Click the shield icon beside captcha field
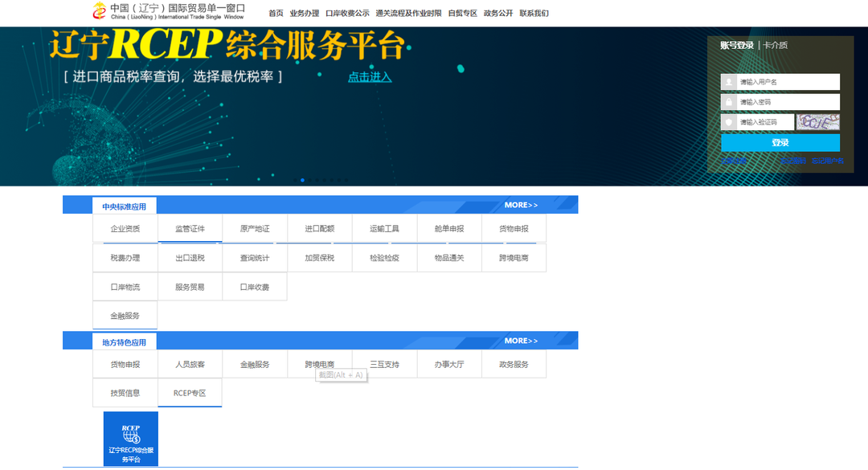868x470 pixels. coord(728,122)
